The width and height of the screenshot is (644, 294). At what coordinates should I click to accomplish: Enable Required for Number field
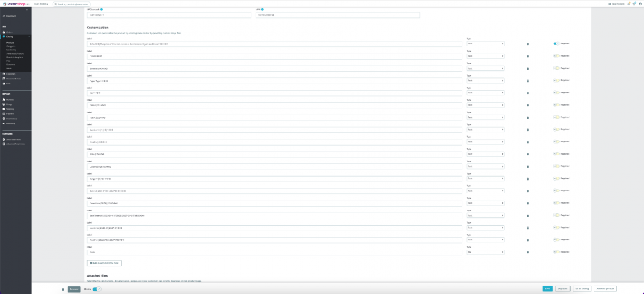click(x=556, y=129)
